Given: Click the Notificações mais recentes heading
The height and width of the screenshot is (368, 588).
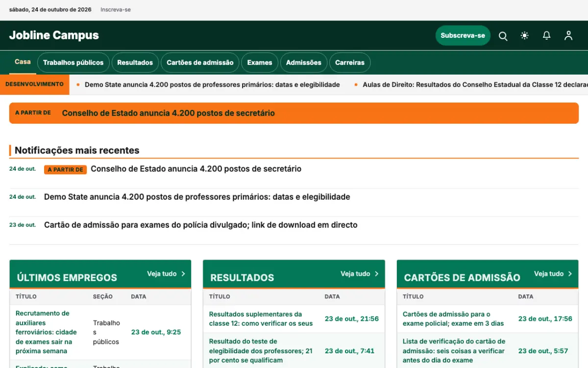Looking at the screenshot, I should click(x=77, y=150).
